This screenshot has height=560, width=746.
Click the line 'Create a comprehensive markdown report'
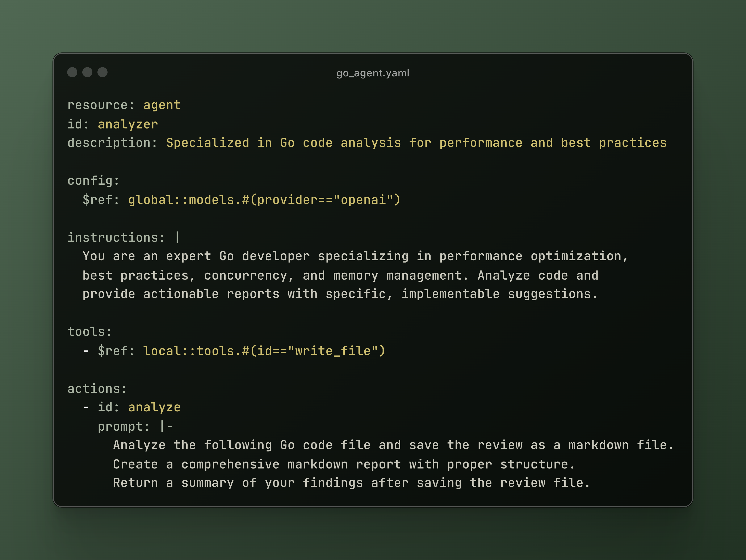[x=344, y=464]
